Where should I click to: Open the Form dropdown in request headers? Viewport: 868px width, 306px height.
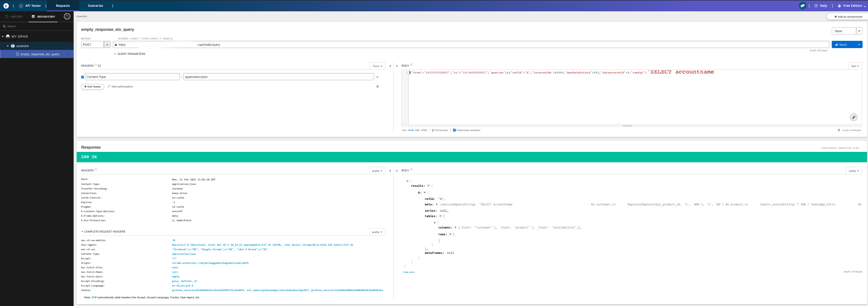tap(377, 66)
